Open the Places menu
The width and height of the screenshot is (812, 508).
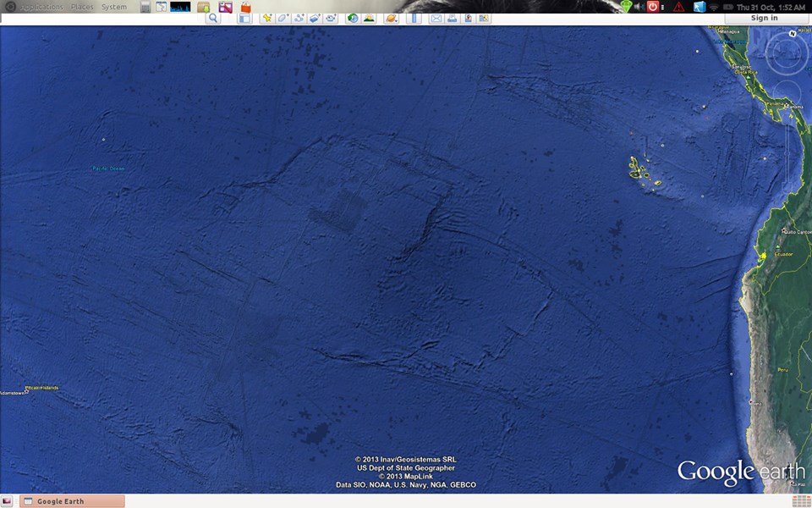82,7
